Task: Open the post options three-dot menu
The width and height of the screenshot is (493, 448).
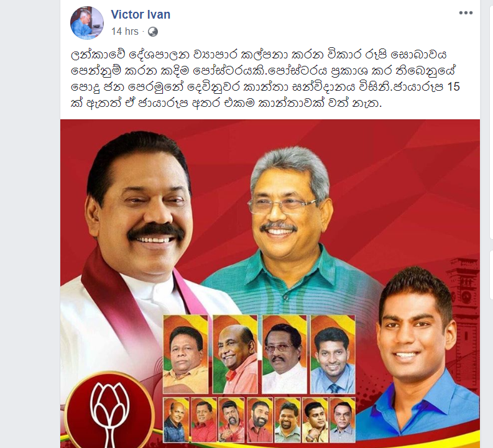Action: (466, 13)
